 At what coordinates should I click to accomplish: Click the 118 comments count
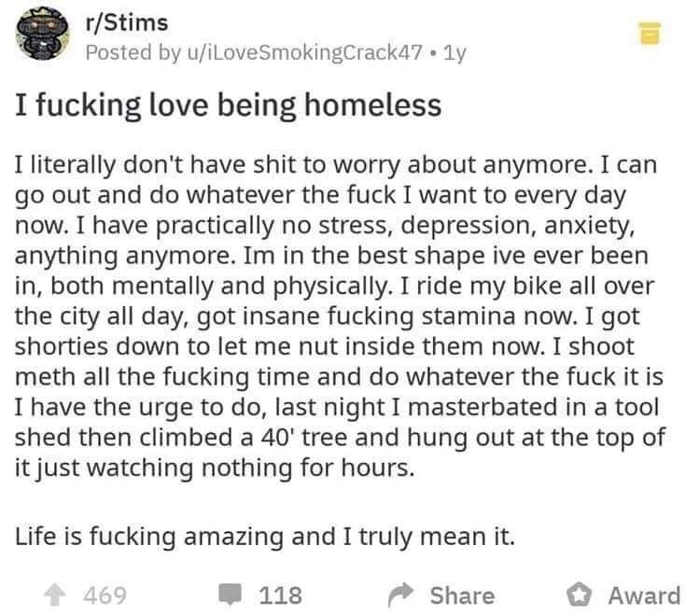pos(280,595)
